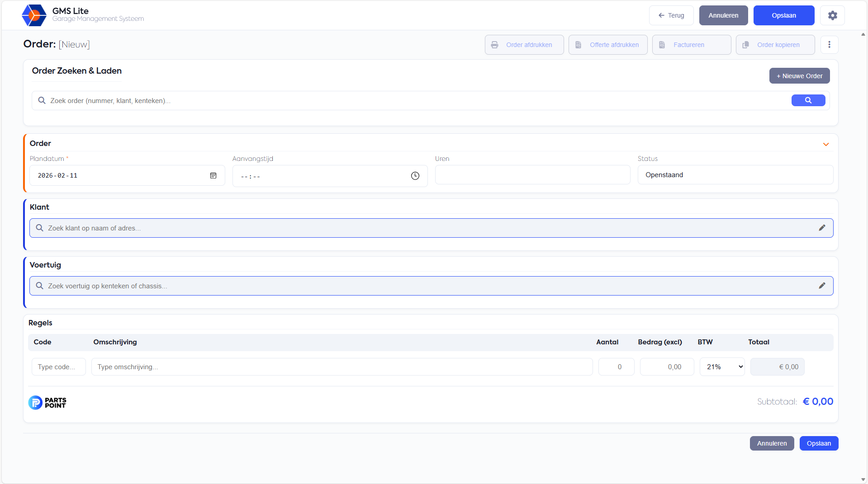The height and width of the screenshot is (484, 868).
Task: Click the GMS Lite hexagon logo
Action: click(x=34, y=15)
